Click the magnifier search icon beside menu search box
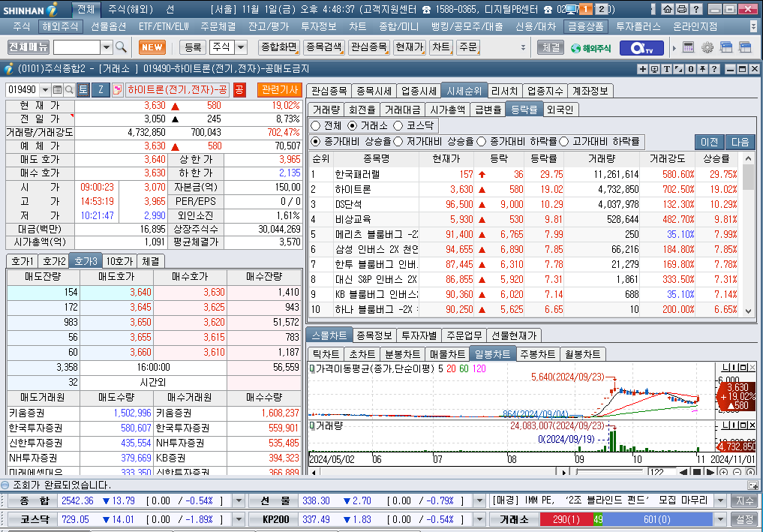The width and height of the screenshot is (763, 532). pyautogui.click(x=122, y=47)
